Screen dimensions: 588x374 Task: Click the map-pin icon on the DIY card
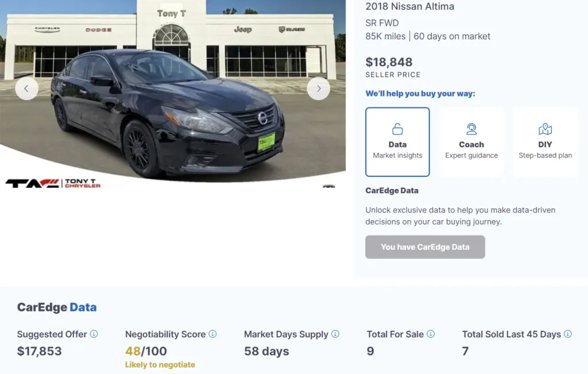(545, 128)
